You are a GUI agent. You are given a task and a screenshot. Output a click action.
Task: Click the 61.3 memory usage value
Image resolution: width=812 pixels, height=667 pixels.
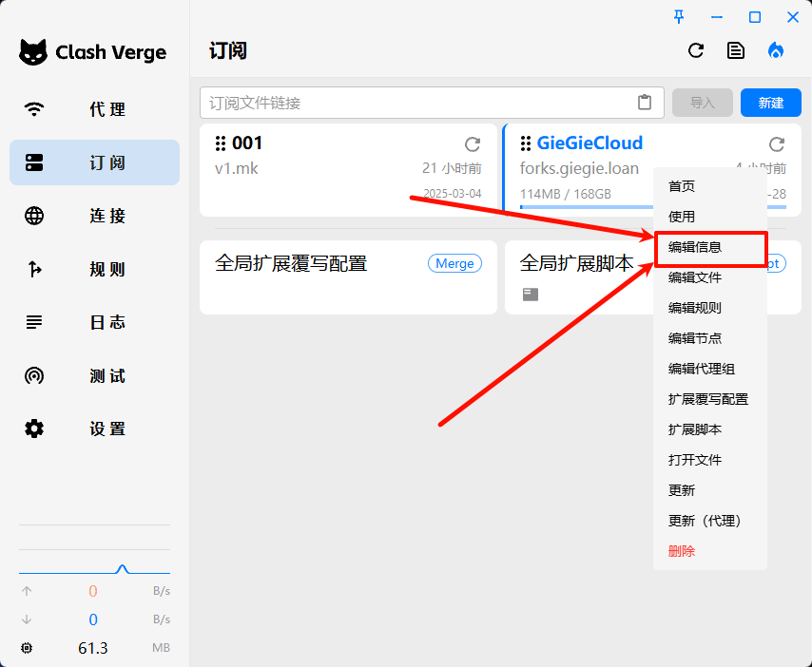[93, 648]
